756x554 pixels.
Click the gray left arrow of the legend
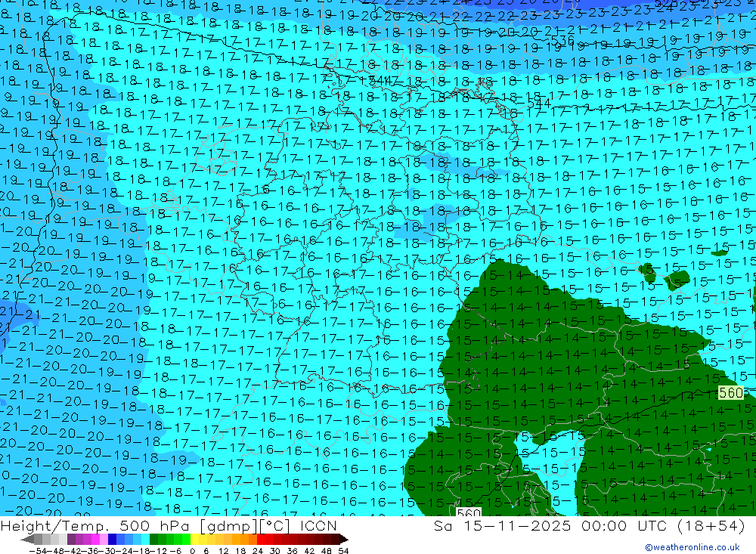click(x=27, y=539)
